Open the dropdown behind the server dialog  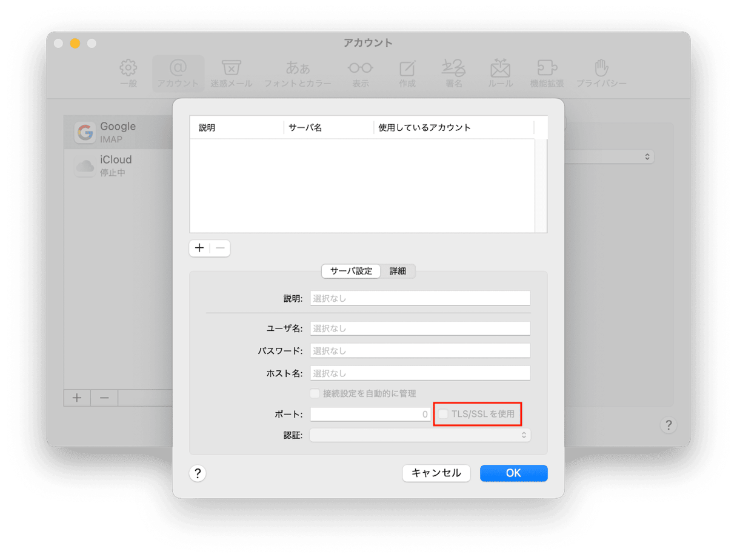[x=646, y=156]
